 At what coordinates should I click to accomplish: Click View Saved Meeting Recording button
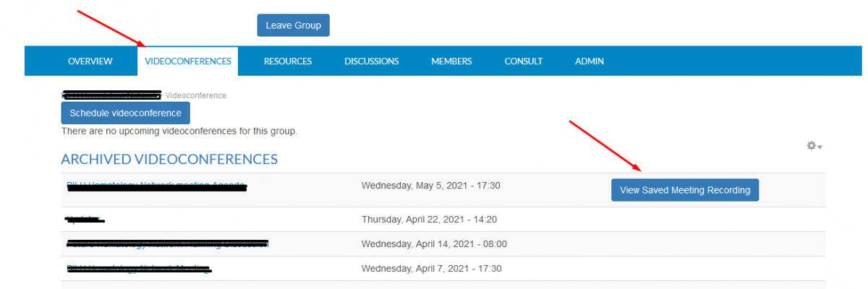click(x=684, y=190)
